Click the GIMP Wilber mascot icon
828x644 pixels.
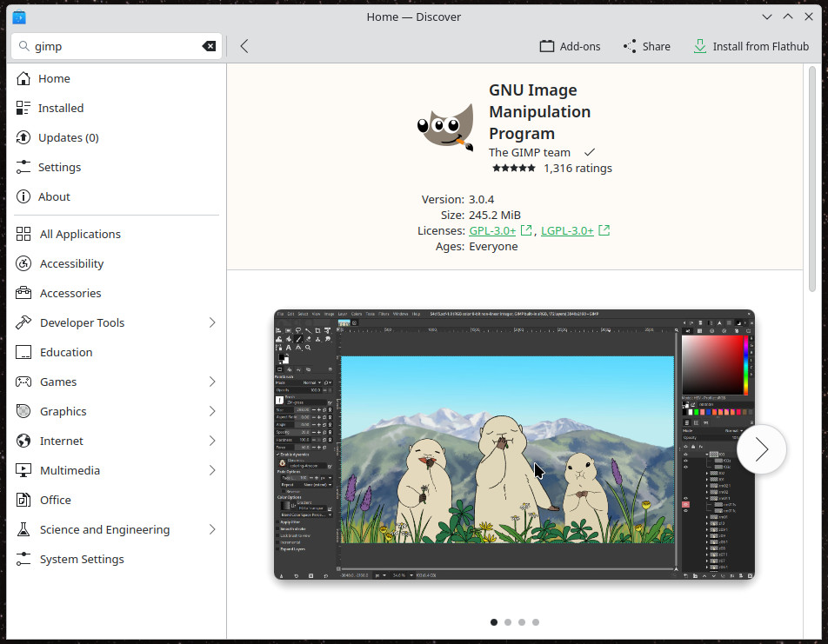(x=445, y=127)
